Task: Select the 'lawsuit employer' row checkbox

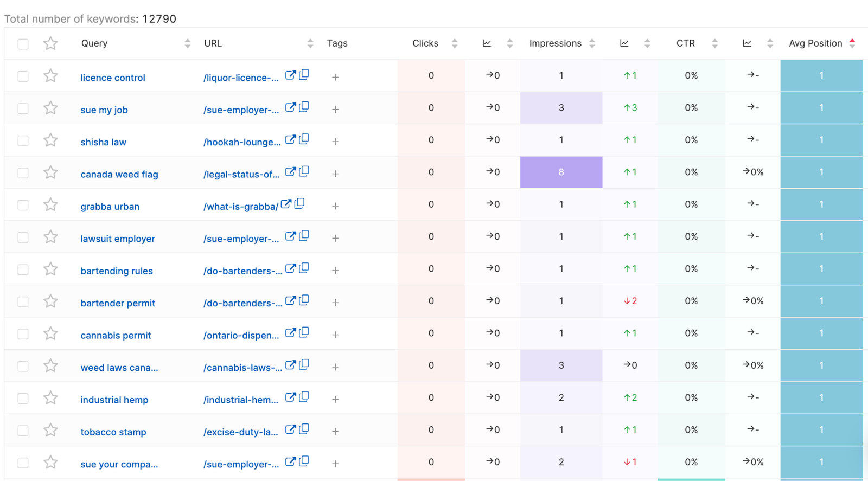Action: pos(23,237)
